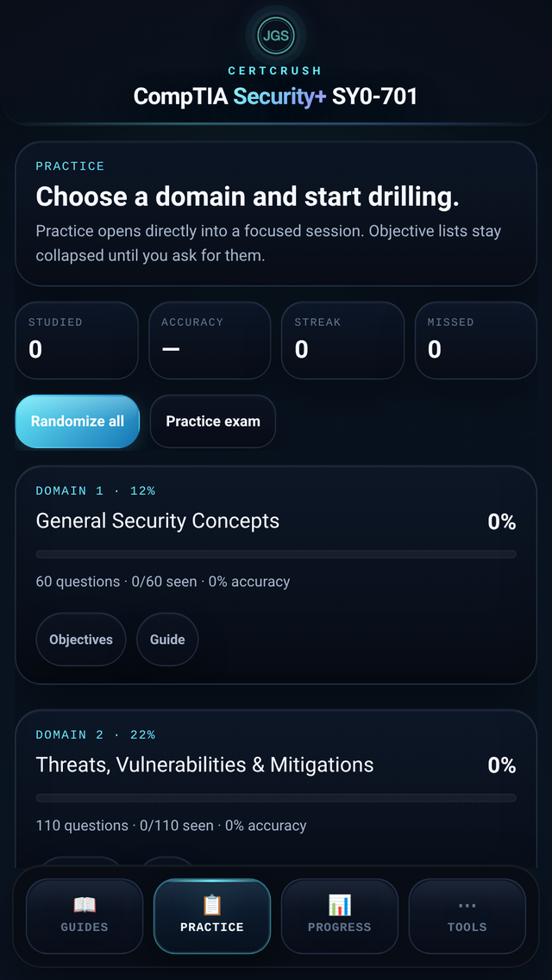The height and width of the screenshot is (980, 552).
Task: Open the Guides book icon
Action: click(x=84, y=907)
